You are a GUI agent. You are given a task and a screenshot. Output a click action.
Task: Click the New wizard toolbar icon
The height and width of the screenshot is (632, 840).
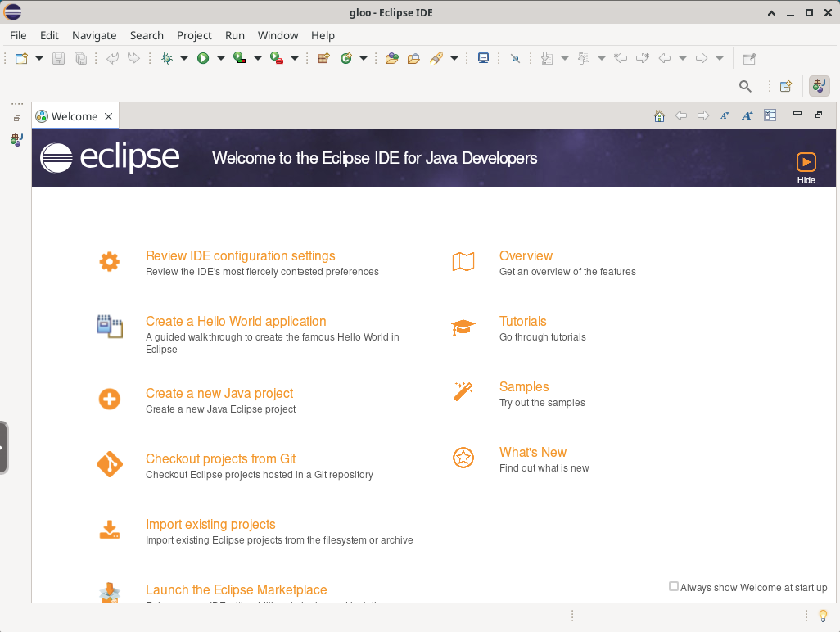(x=21, y=58)
